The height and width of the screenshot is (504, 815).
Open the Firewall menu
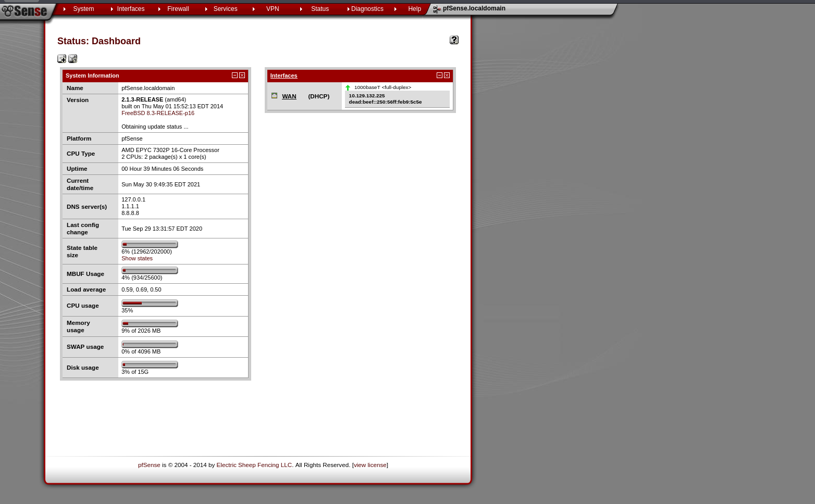point(178,9)
